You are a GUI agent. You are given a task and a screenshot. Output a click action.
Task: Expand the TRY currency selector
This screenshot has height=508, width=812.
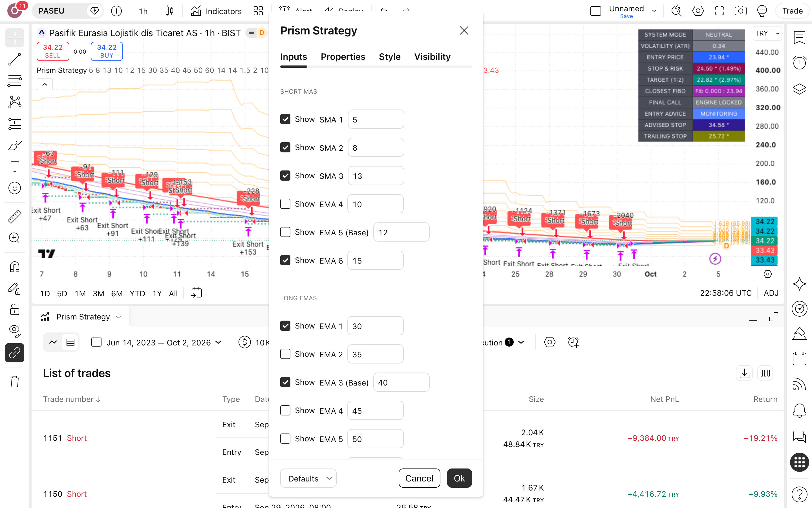pyautogui.click(x=767, y=33)
